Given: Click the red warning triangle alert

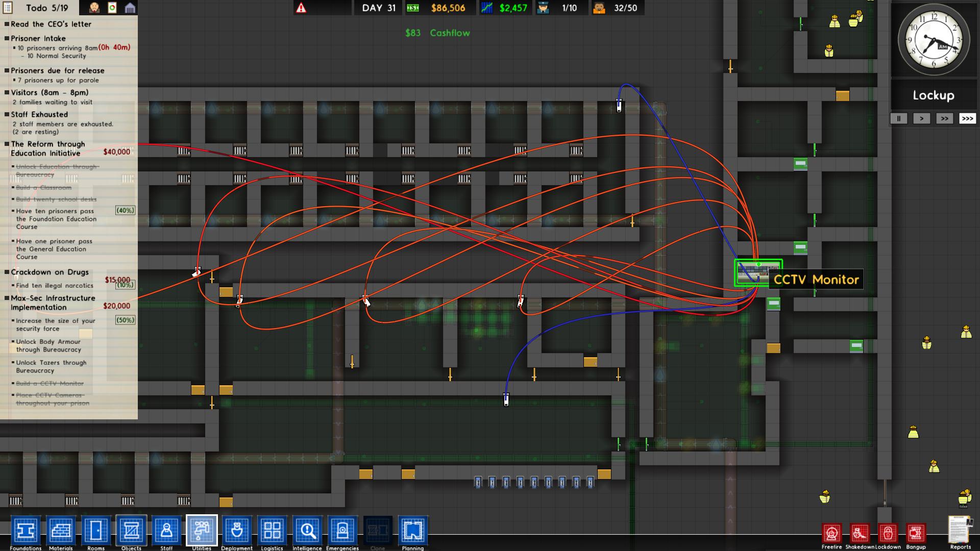Looking at the screenshot, I should (x=301, y=8).
